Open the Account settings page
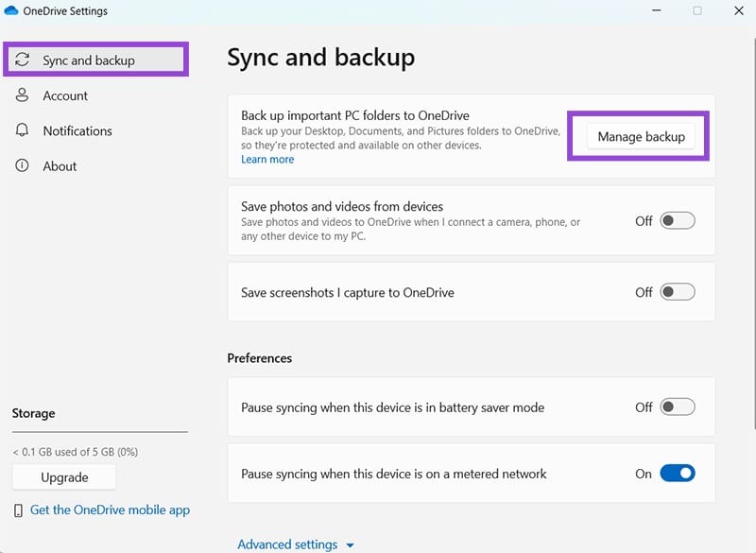 (65, 95)
